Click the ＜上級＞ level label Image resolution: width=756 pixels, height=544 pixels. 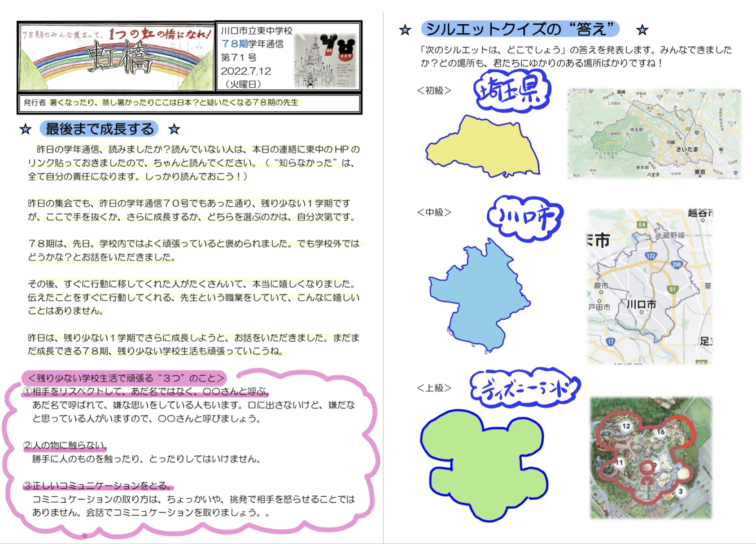[434, 388]
